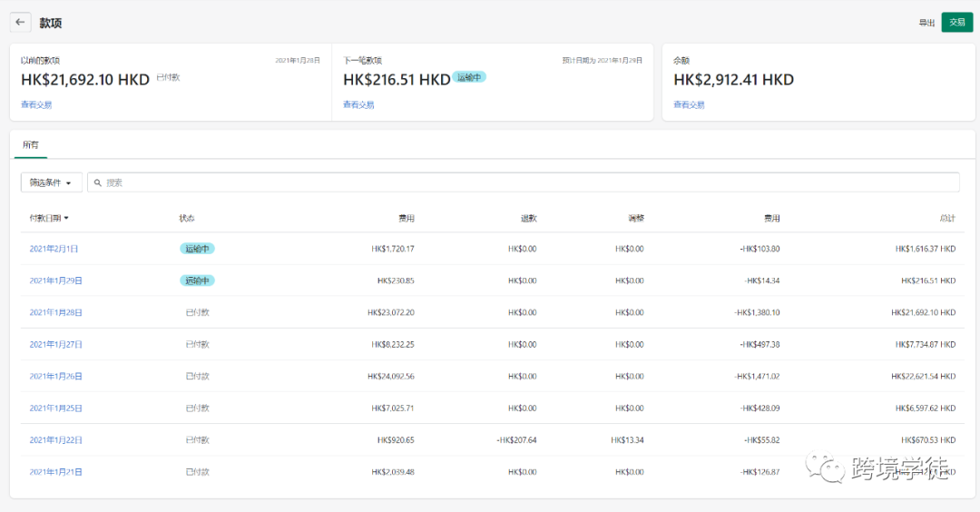Select the 所有 tab
The image size is (980, 512).
tap(31, 145)
